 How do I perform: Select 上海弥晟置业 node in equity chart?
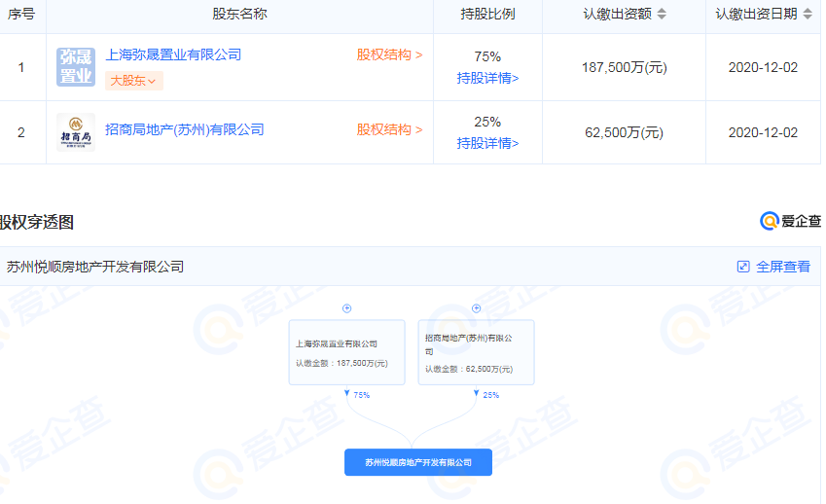[346, 352]
